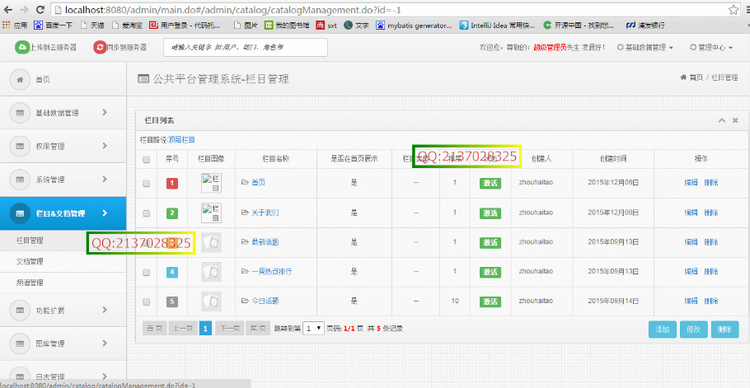Click the red sync-to-server icon
This screenshot has width=750, height=388.
[x=100, y=47]
